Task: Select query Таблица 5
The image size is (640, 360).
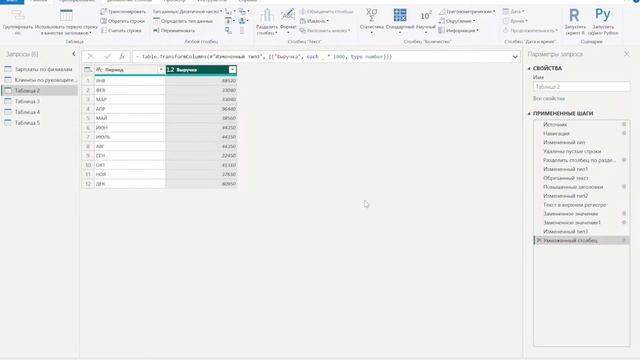Action: 40,122
